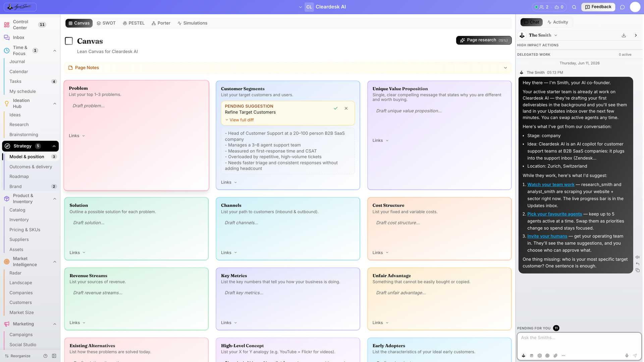Viewport: 644px width, 362px height.
Task: Reject the pending Refine Target Customers suggestion
Action: pos(346,108)
